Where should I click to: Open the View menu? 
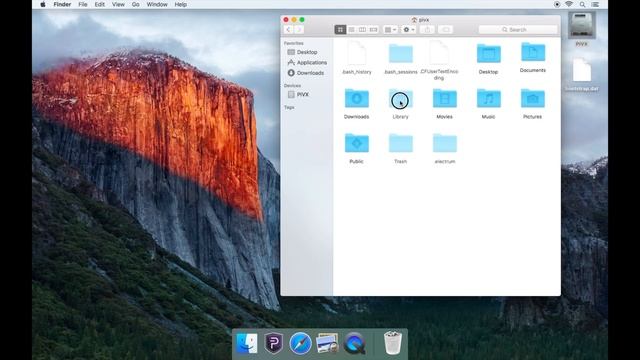pyautogui.click(x=118, y=4)
